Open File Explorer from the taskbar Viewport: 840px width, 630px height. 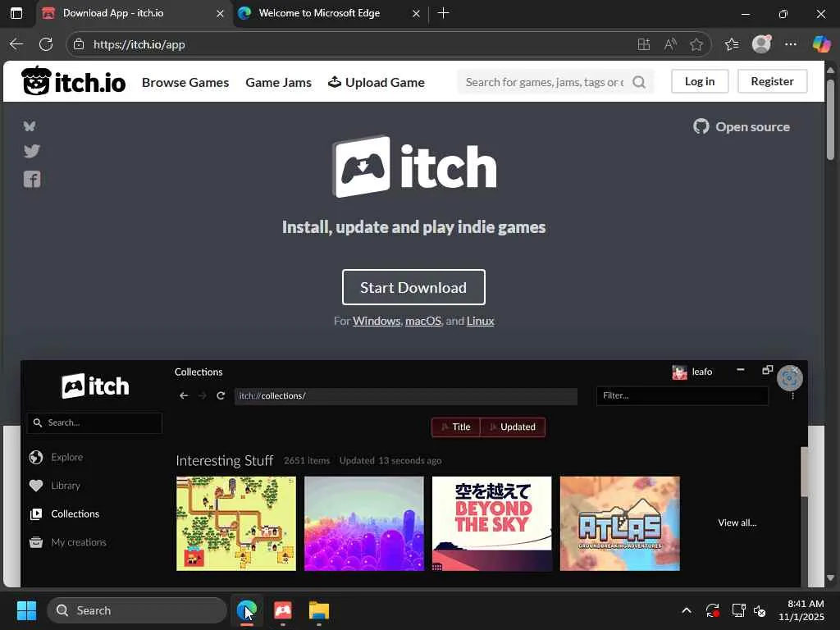(x=319, y=610)
